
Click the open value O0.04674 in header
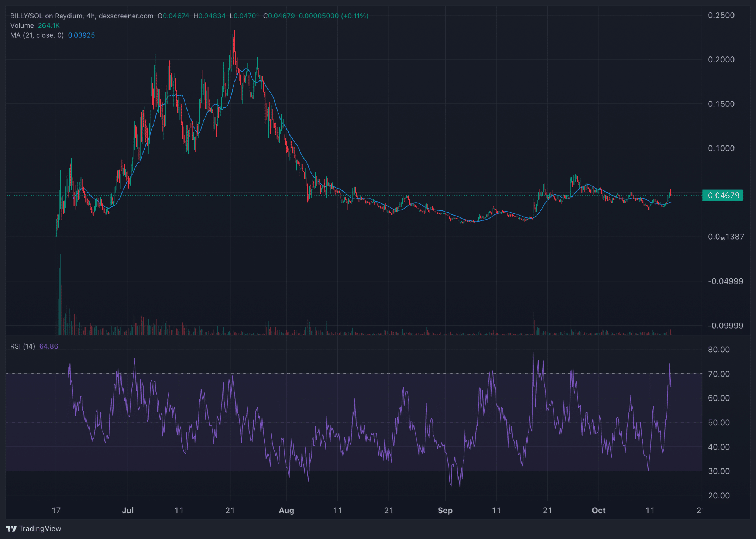coord(173,16)
